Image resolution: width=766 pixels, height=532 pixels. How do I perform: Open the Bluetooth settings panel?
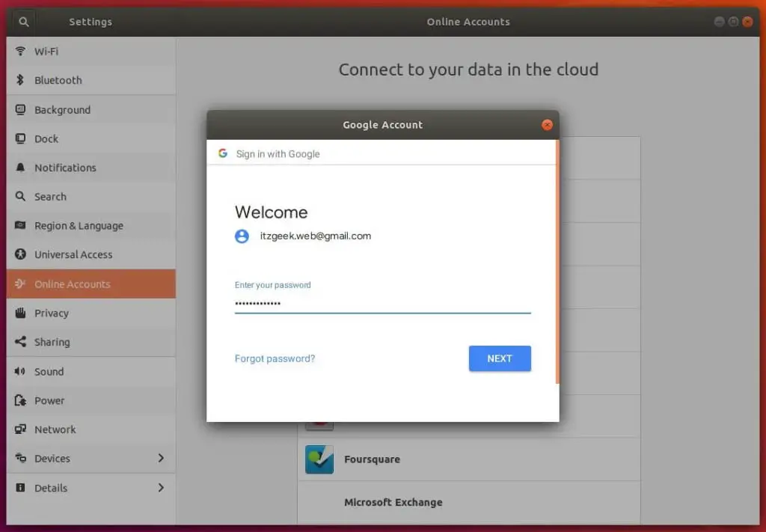(x=91, y=80)
